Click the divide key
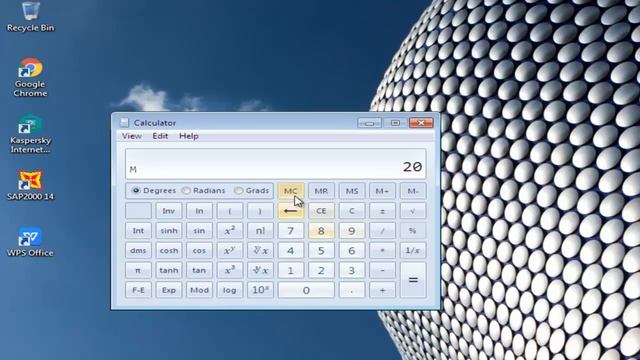Screen dimensions: 640x360 (x=382, y=231)
